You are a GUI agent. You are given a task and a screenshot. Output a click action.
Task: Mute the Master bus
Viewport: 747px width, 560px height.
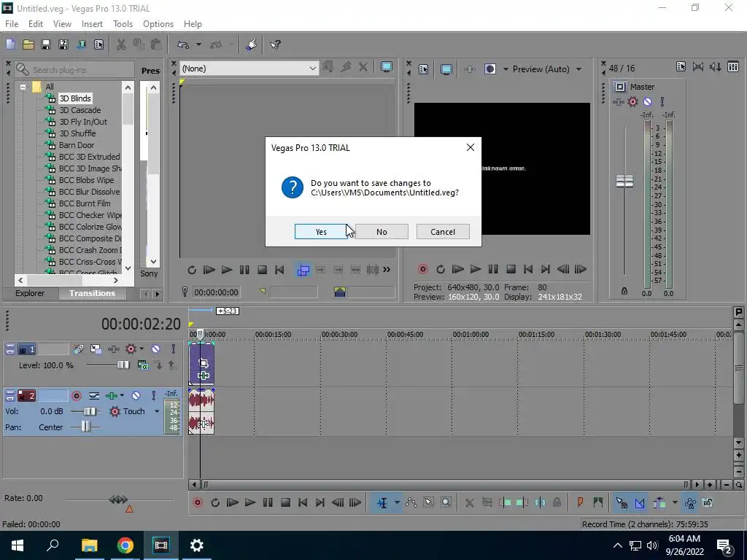tap(648, 101)
